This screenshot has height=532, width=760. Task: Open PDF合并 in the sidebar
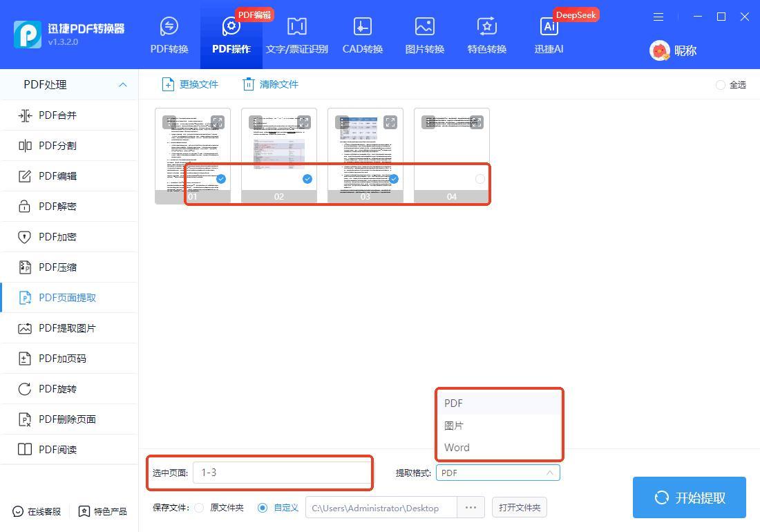[x=57, y=115]
